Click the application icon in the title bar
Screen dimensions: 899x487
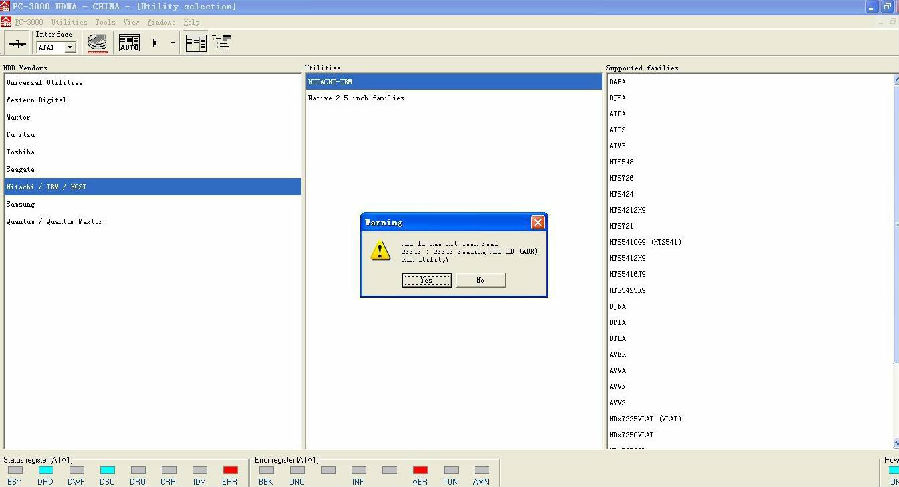(x=5, y=6)
